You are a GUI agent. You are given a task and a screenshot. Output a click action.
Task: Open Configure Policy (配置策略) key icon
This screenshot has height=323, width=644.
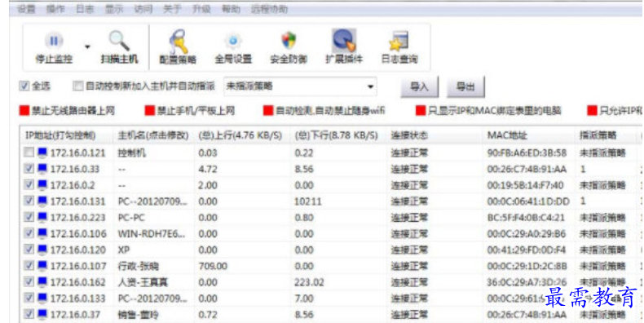[178, 41]
